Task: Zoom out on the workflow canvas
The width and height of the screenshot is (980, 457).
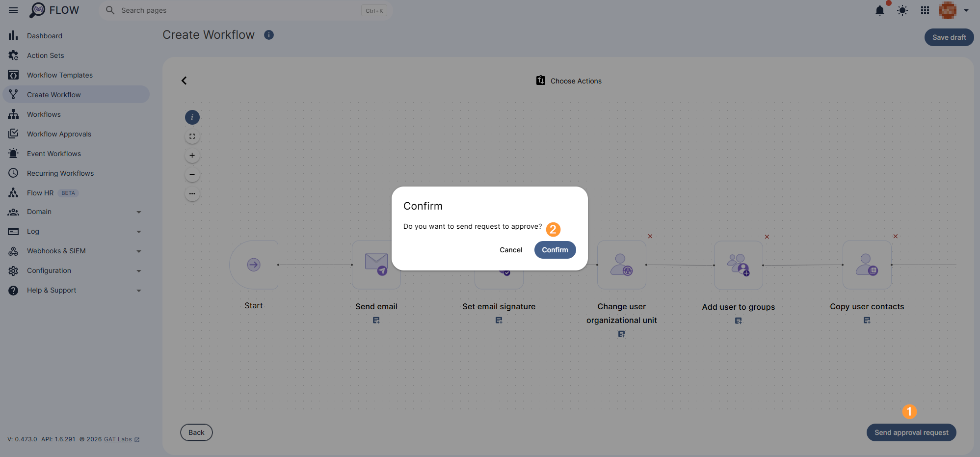Action: (x=192, y=175)
